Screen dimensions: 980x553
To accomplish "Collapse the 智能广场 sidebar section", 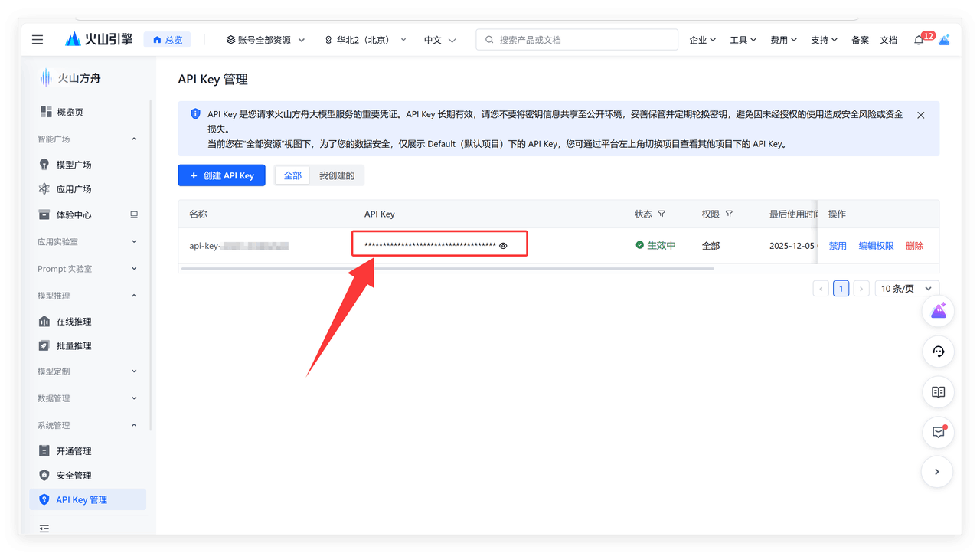I will (87, 139).
